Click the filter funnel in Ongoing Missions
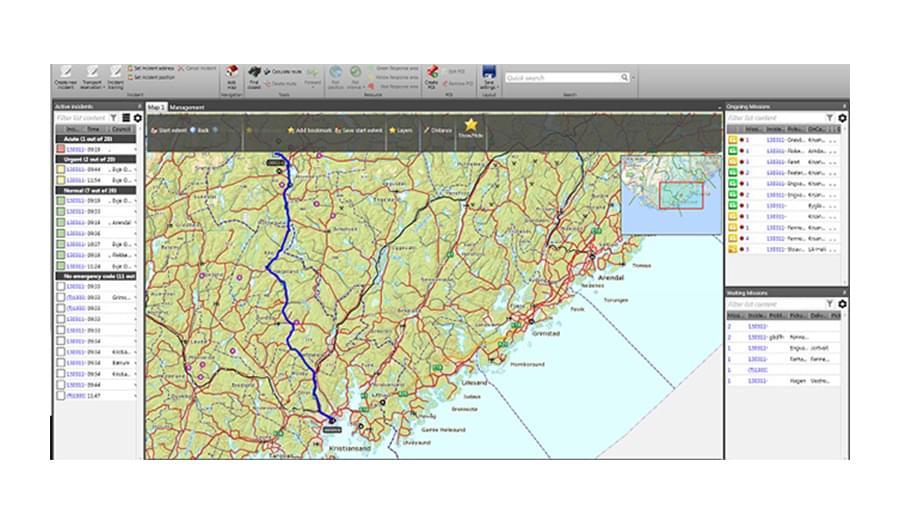The height and width of the screenshot is (524, 900). click(829, 118)
